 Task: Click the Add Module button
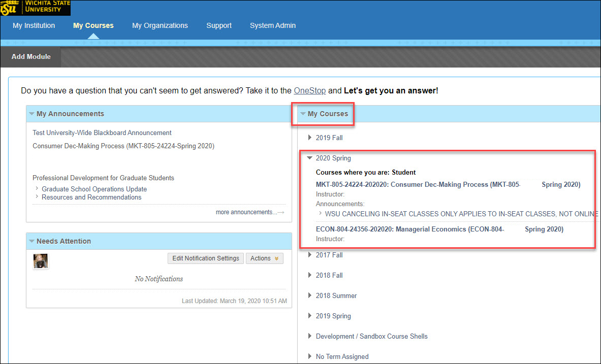(x=31, y=57)
